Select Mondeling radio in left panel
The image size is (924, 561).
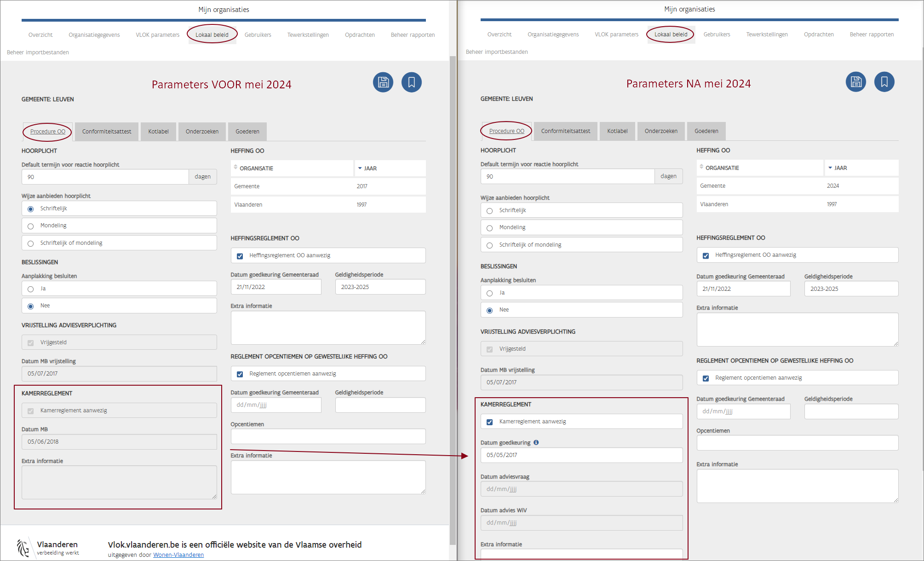(x=31, y=226)
